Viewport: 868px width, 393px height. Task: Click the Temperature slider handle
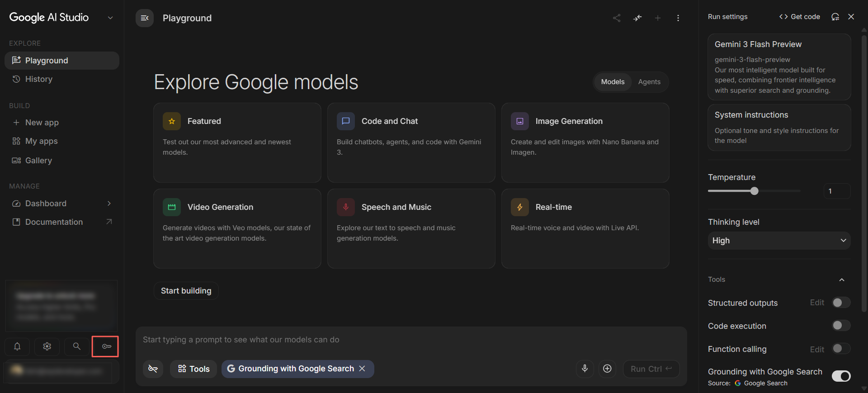(754, 191)
